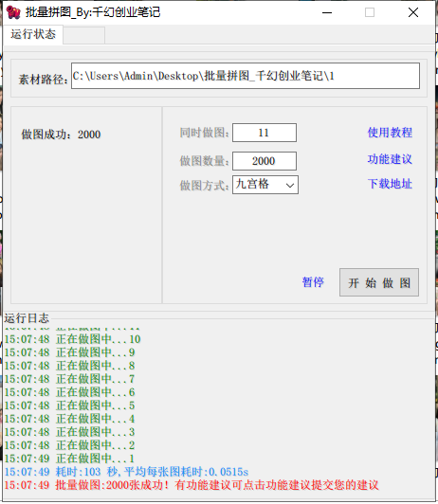
Task: Minimize the 批量拼图 window
Action: click(x=327, y=12)
